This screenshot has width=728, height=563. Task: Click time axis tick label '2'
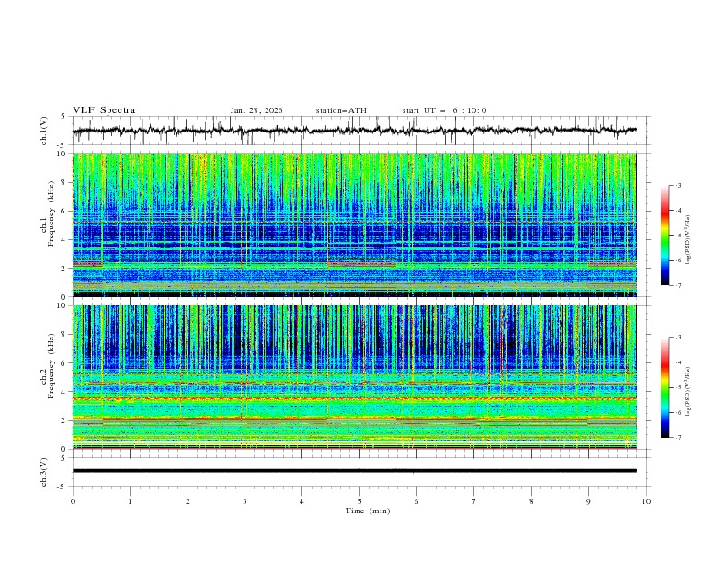pos(188,501)
